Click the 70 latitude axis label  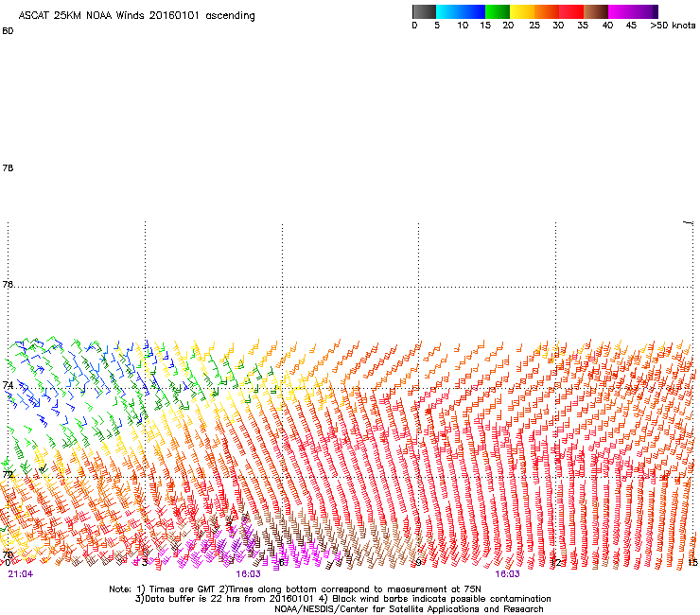pyautogui.click(x=8, y=554)
